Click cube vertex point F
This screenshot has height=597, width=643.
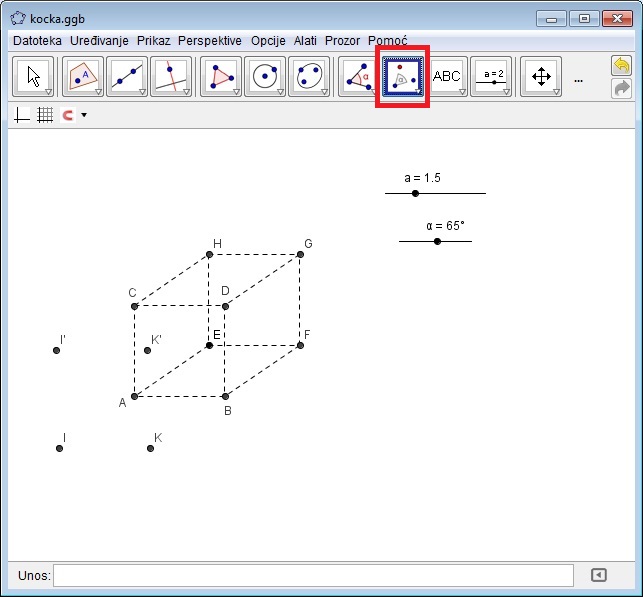click(300, 346)
